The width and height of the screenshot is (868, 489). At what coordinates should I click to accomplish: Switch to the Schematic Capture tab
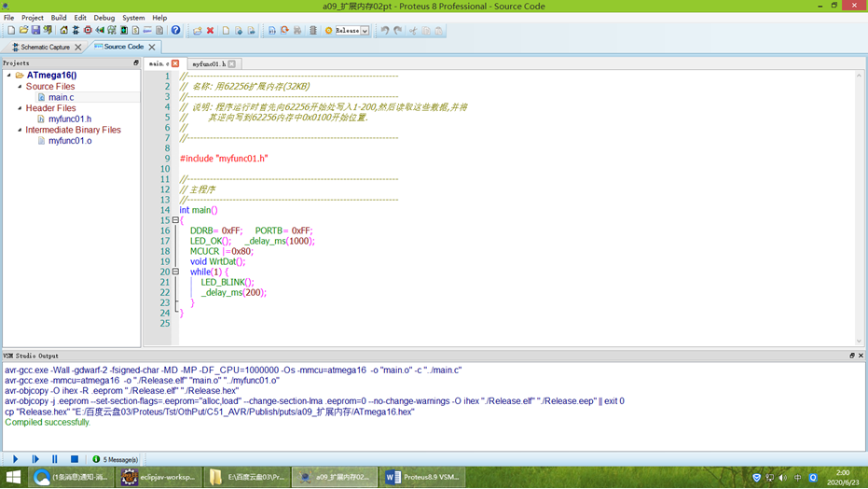pos(45,47)
